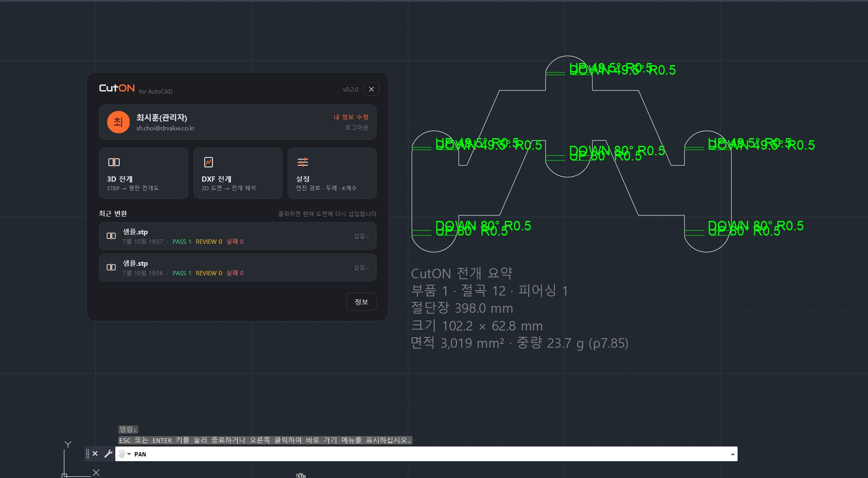Click the DXF 전개 chart icon
868x478 pixels.
tap(209, 162)
